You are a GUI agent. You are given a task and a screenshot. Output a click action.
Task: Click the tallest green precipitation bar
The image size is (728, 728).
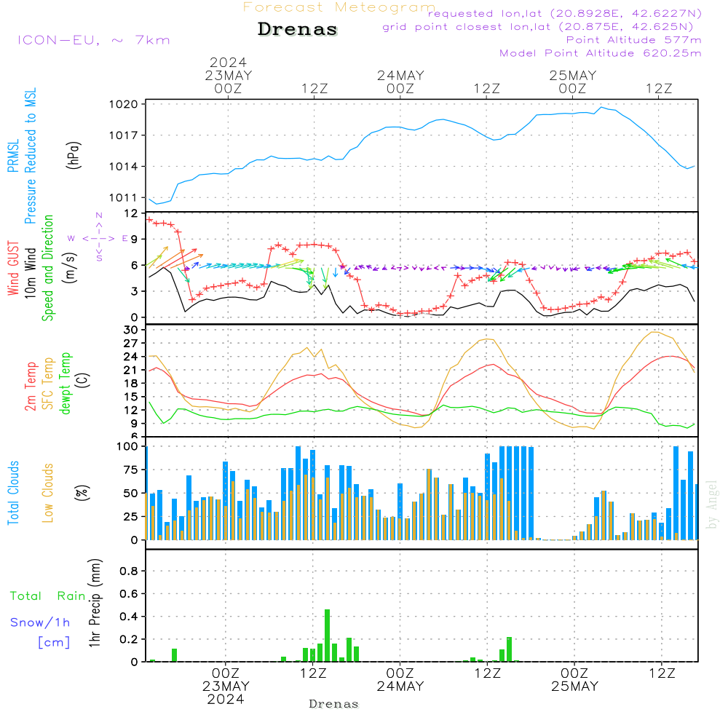pyautogui.click(x=328, y=635)
